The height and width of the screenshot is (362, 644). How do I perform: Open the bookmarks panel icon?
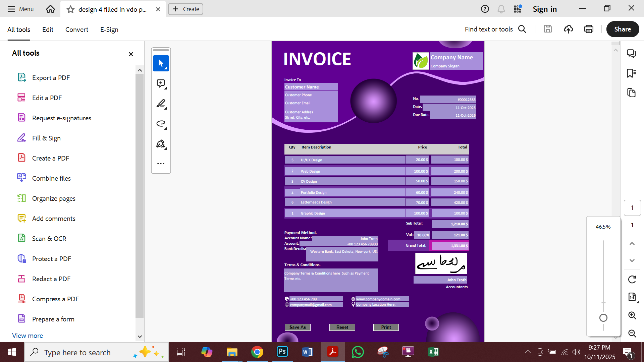click(631, 73)
